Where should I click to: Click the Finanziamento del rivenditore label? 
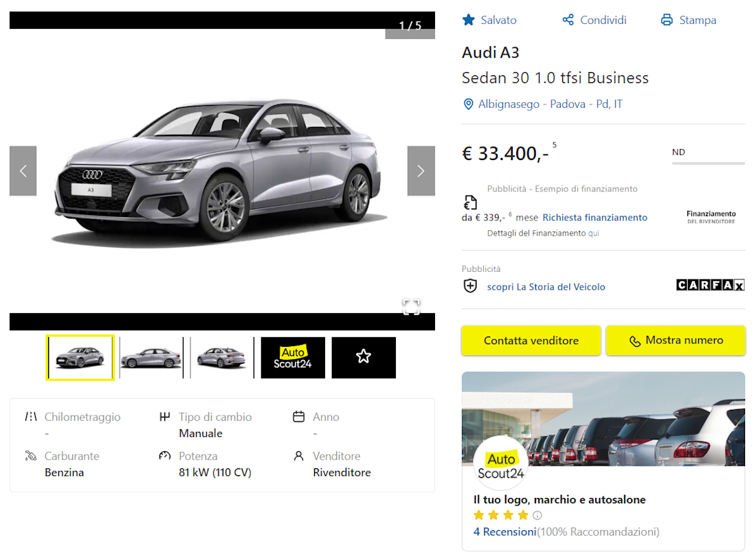[x=711, y=217]
